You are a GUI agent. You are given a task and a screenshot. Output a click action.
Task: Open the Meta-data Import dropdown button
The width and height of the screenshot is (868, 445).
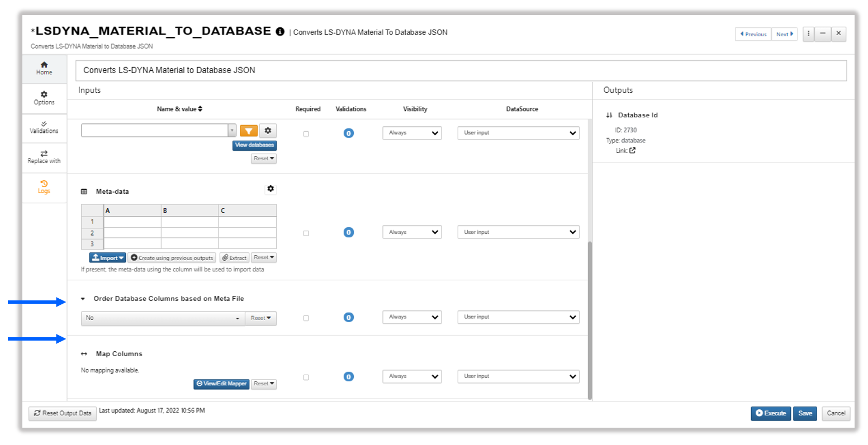[107, 258]
